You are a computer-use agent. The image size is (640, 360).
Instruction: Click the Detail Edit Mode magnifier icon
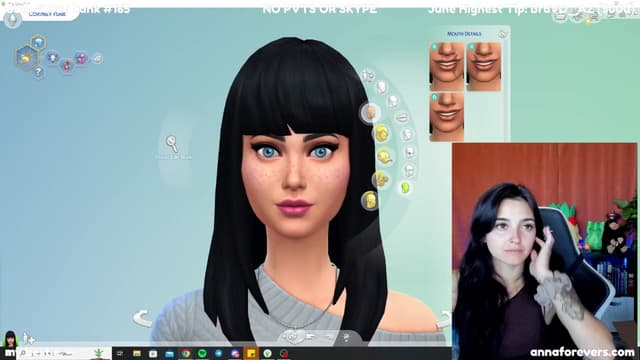point(172,144)
